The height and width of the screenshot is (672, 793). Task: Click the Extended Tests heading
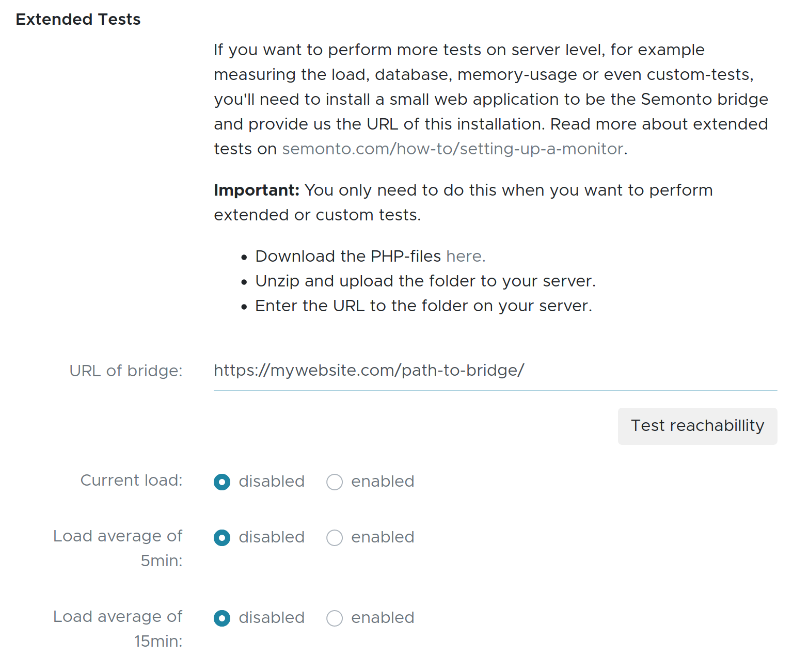pyautogui.click(x=78, y=20)
